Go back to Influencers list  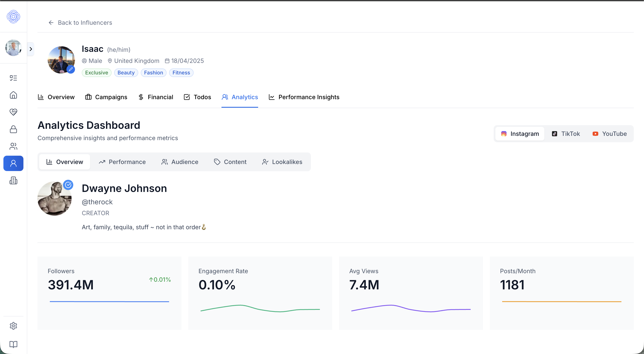coord(80,23)
